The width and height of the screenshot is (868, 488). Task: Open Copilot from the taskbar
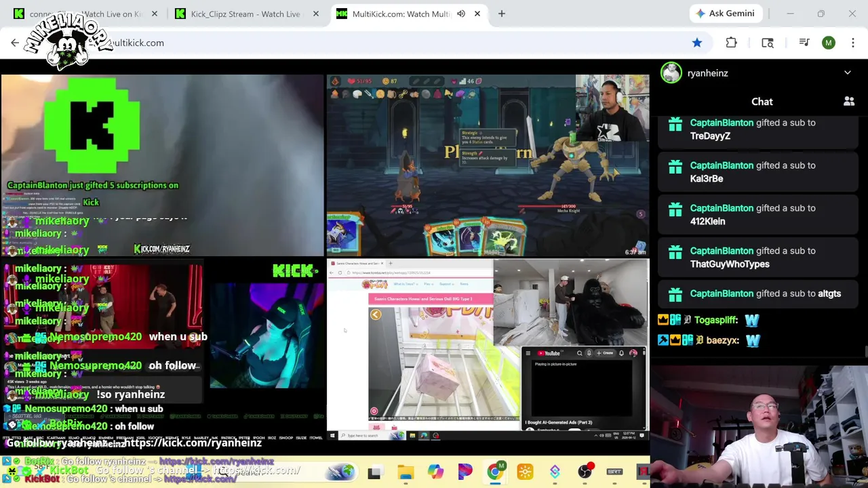tap(435, 471)
